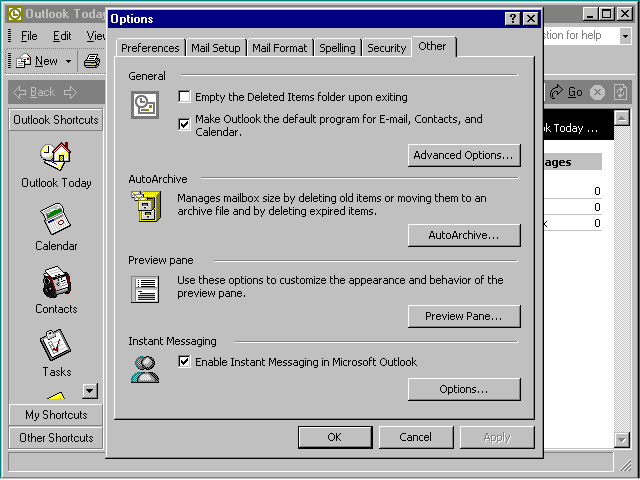Open the Calendar shortcut icon
This screenshot has height=480, width=640.
click(56, 219)
